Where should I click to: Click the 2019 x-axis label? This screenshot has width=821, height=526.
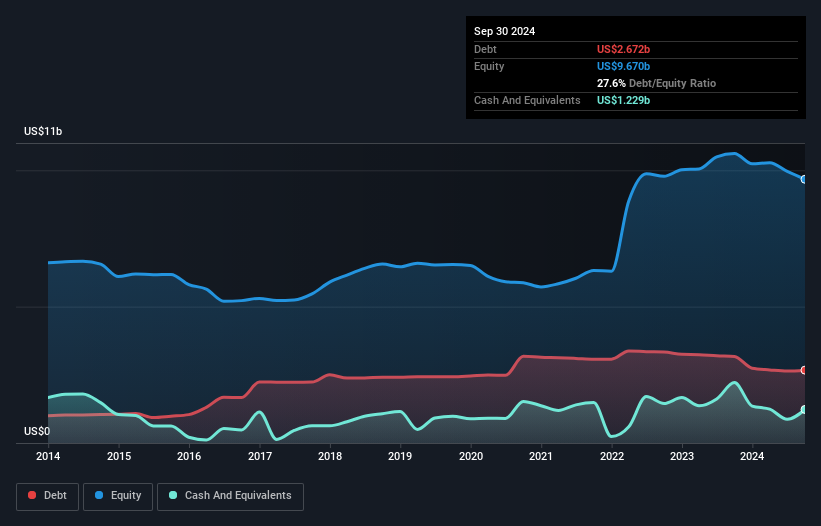pos(400,456)
